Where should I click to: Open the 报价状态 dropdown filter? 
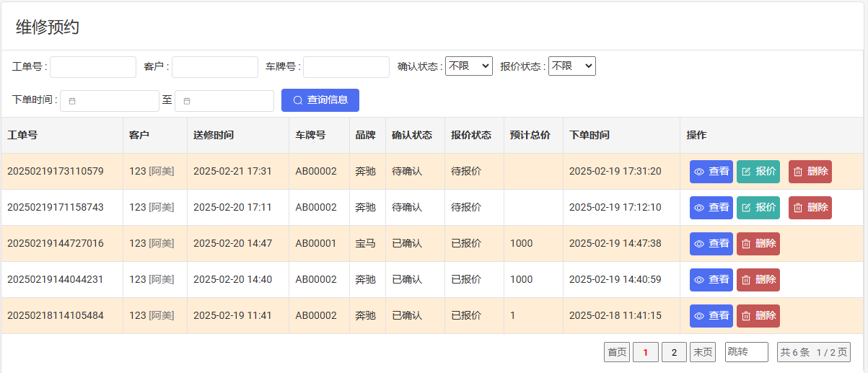pos(571,66)
